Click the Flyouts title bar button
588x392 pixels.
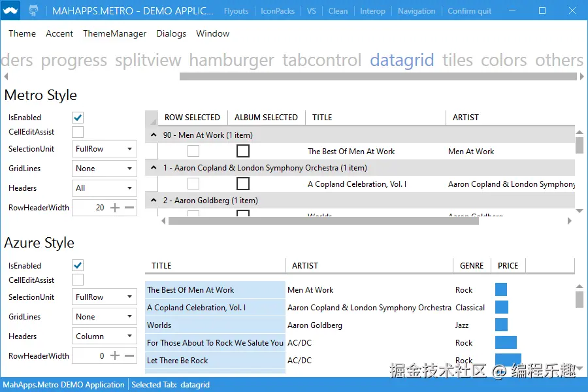pos(237,11)
